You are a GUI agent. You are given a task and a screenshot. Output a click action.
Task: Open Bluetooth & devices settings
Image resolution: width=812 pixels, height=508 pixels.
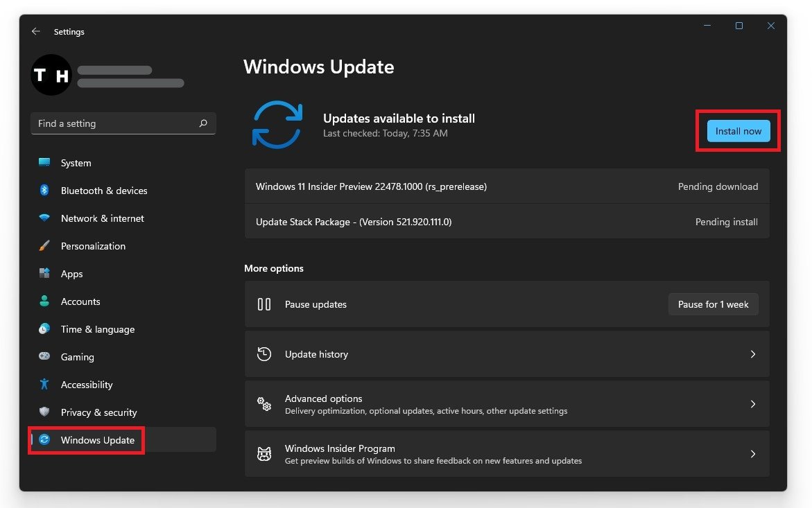123,191
